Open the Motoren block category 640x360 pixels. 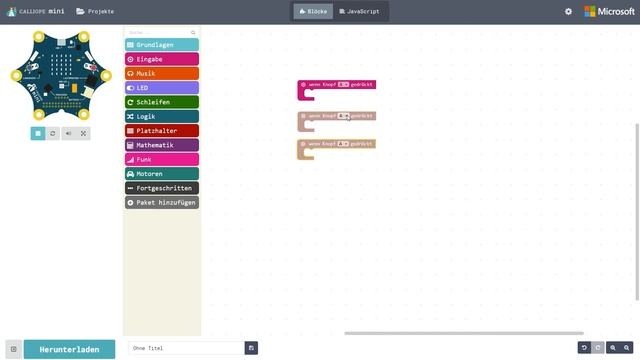162,173
